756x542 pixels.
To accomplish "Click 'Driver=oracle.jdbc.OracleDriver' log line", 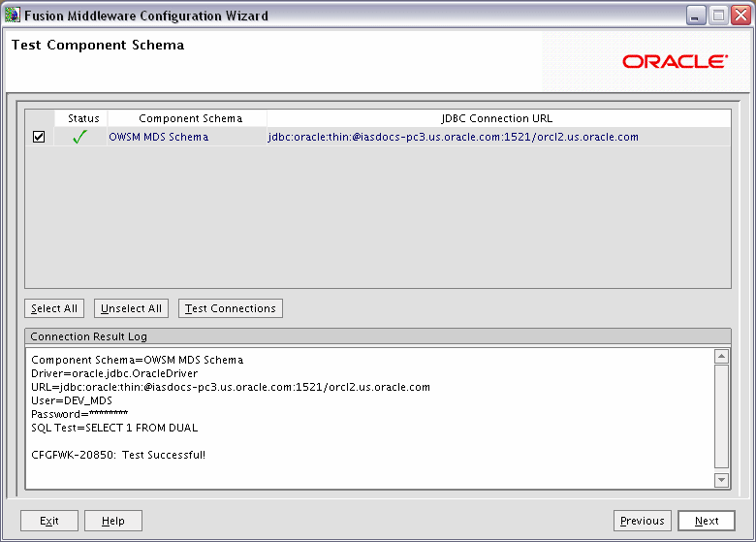I will point(114,373).
